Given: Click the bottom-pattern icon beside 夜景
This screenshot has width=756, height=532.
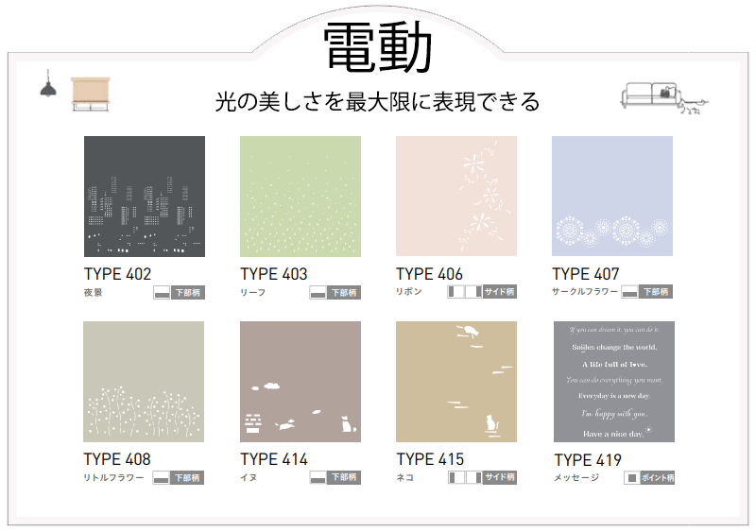Looking at the screenshot, I should [162, 293].
